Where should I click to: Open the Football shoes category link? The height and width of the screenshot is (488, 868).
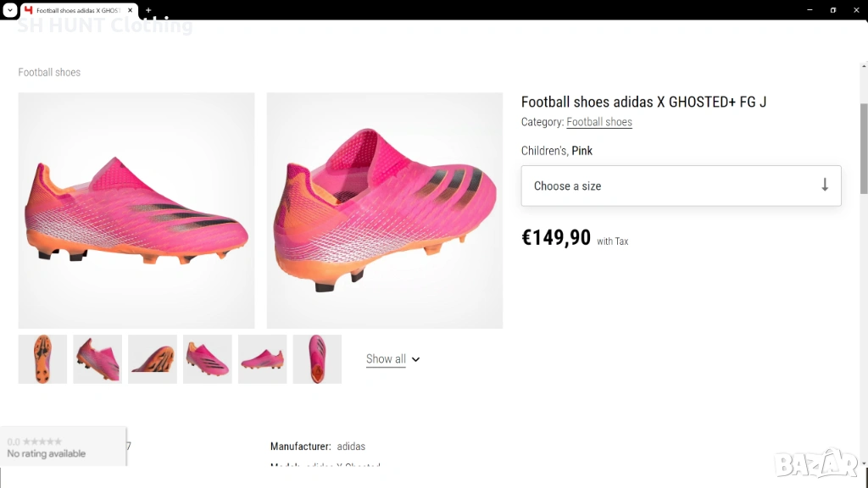tap(599, 122)
